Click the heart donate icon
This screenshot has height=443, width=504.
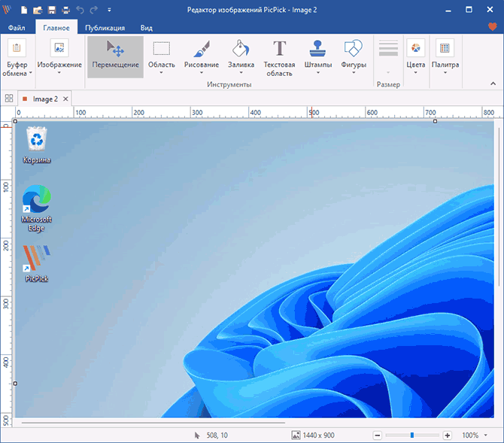pos(492,26)
